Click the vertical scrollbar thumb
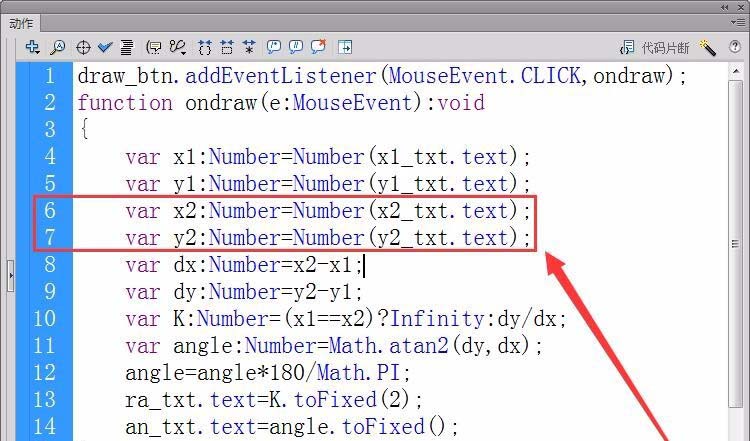This screenshot has width=750, height=441. 736,244
